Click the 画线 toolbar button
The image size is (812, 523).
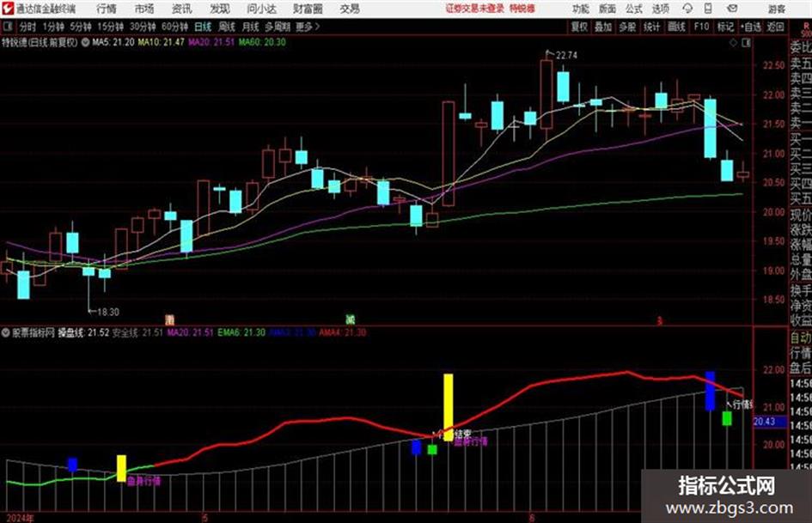tap(676, 27)
